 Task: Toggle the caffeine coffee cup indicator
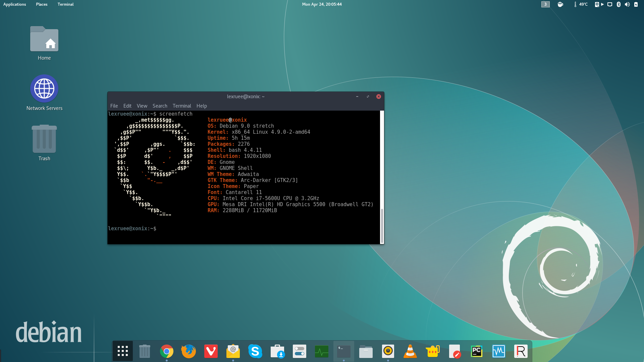[560, 4]
